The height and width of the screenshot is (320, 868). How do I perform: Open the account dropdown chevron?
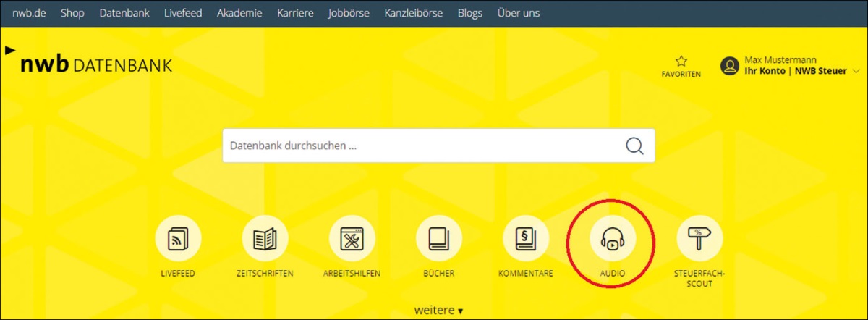[856, 71]
